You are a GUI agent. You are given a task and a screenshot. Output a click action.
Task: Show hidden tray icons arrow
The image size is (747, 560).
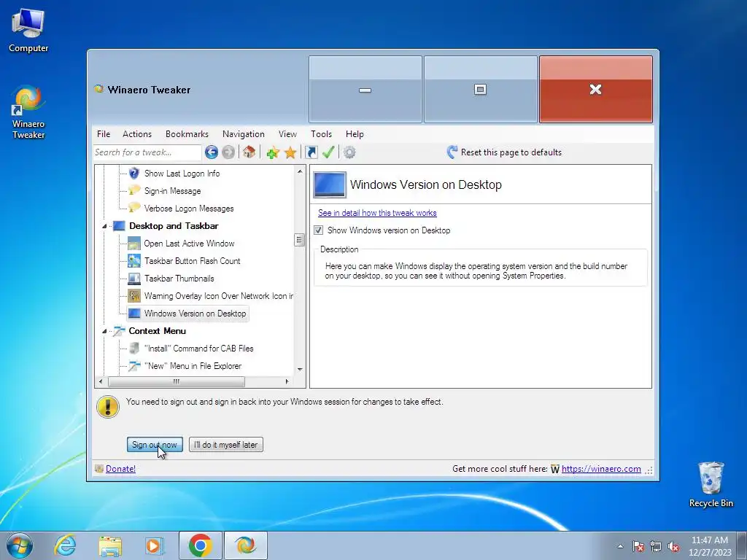[620, 546]
